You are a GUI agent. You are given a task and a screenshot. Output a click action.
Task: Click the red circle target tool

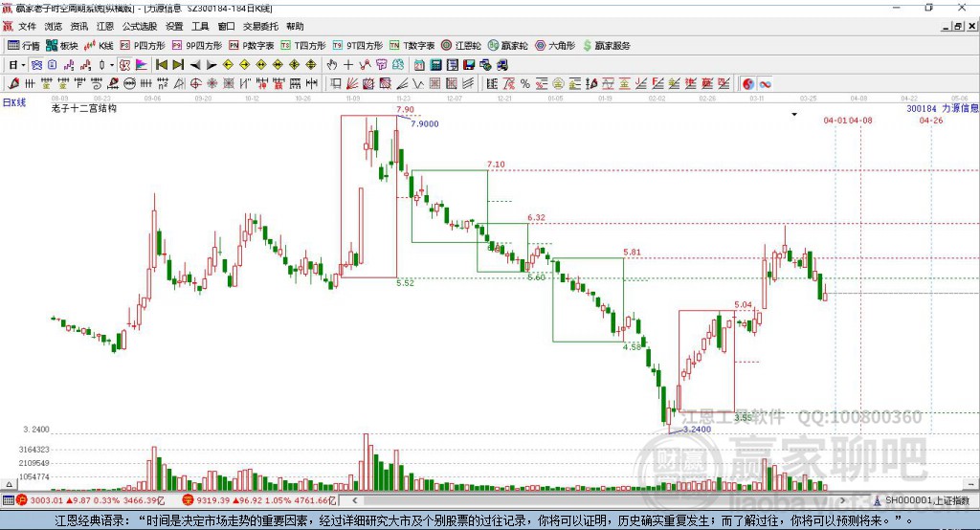click(195, 84)
